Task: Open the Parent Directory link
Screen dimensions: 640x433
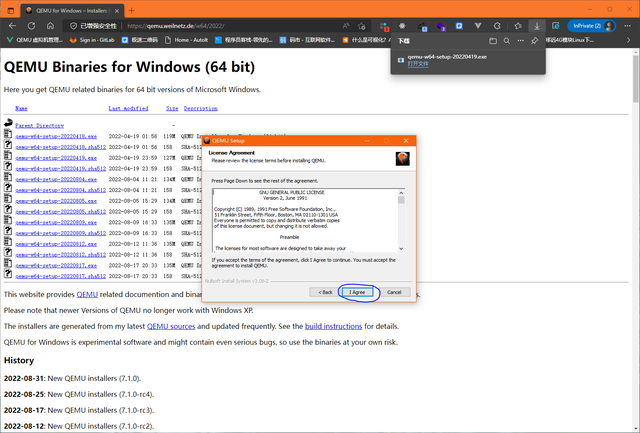Action: (x=40, y=126)
